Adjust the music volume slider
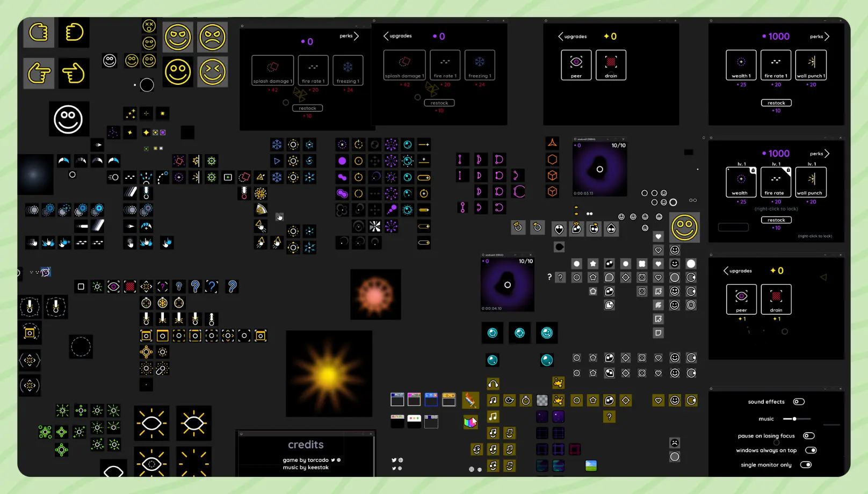Viewport: 868px width, 494px height. 794,419
